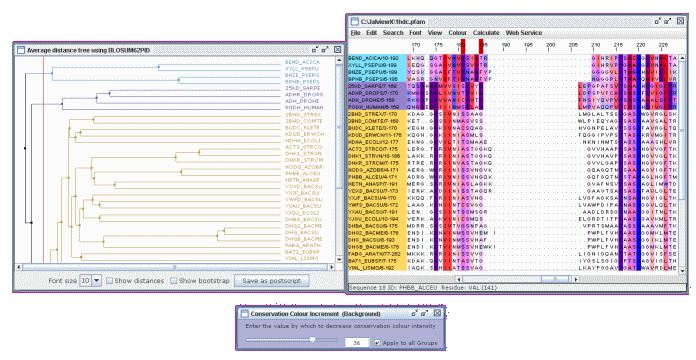
Task: Open the Web Service menu
Action: pos(524,33)
